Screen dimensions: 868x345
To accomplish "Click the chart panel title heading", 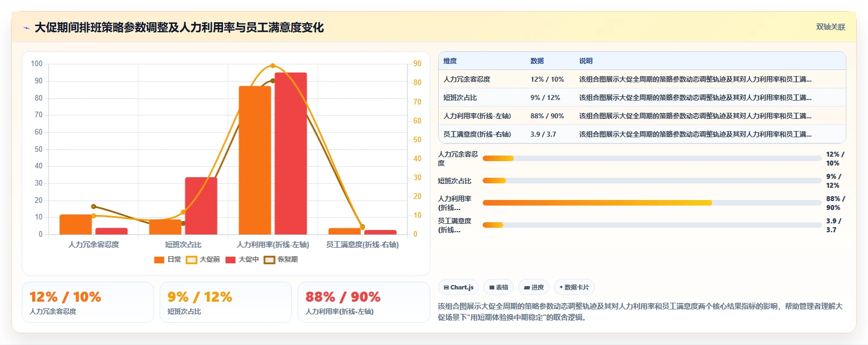I will click(x=179, y=27).
